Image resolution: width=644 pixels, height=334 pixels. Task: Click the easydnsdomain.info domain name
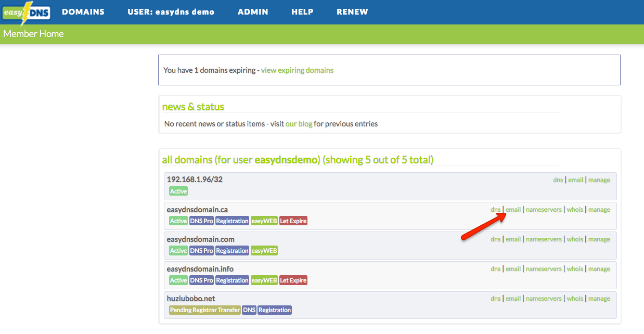pyautogui.click(x=200, y=268)
